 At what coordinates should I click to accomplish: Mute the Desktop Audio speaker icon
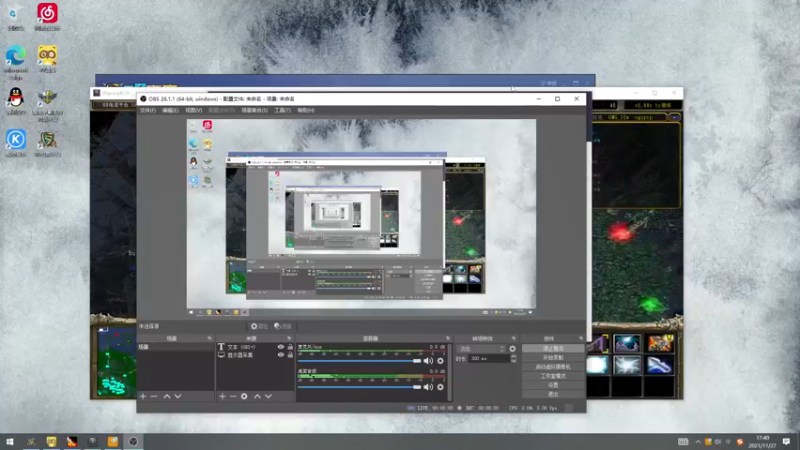click(428, 387)
